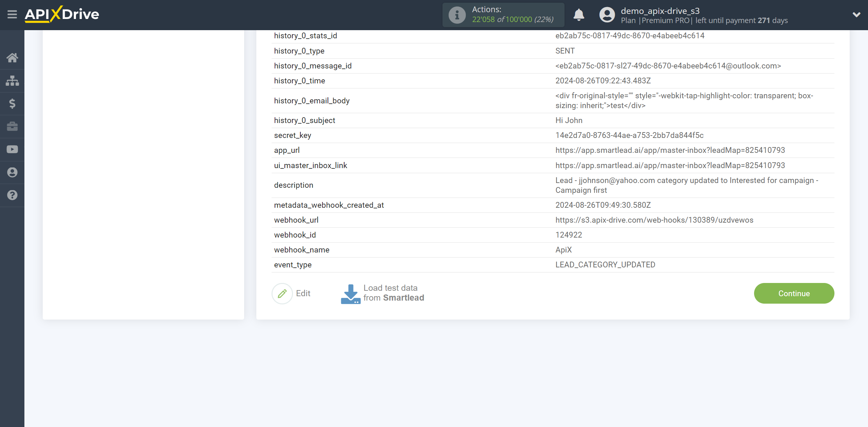Viewport: 868px width, 427px height.
Task: Select history_0_email_body div value
Action: 684,101
